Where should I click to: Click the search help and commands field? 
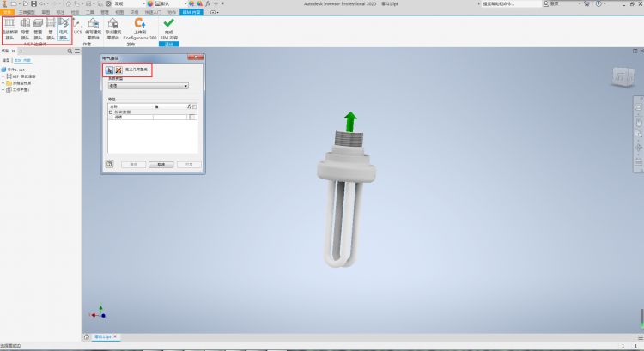tap(512, 3)
